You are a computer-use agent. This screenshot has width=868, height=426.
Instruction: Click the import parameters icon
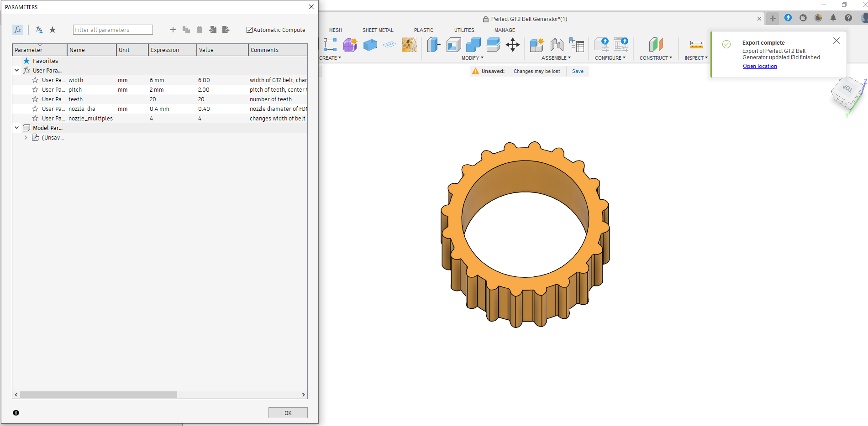[x=213, y=30]
